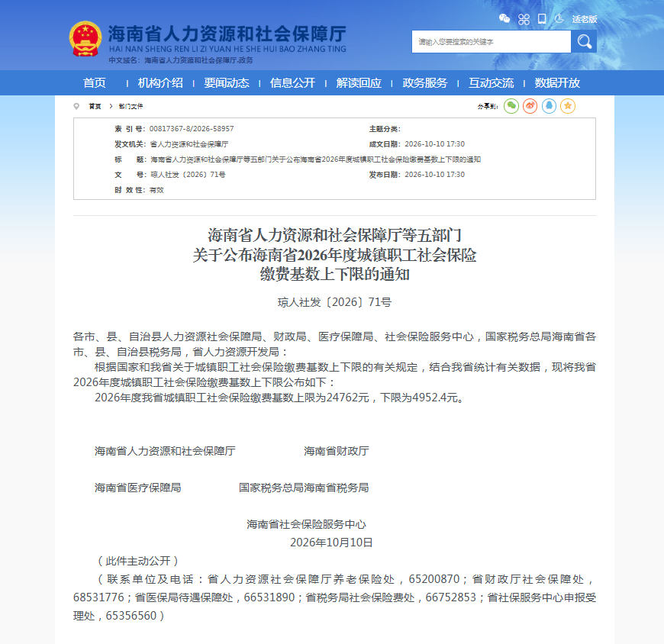Click index number 00817367-8/2026-58957
Image resolution: width=664 pixels, height=644 pixels.
pos(192,129)
